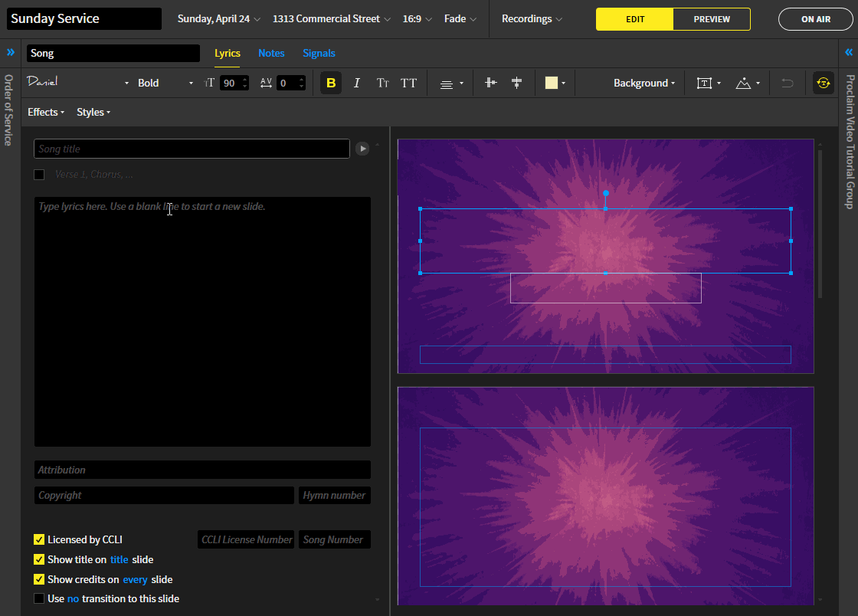The height and width of the screenshot is (616, 858).
Task: Play the song with the round play button
Action: 362,149
